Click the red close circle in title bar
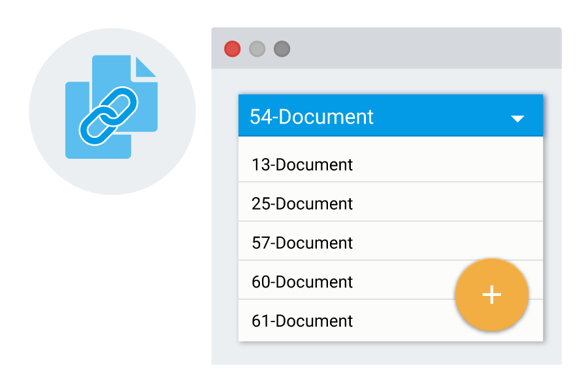 232,49
